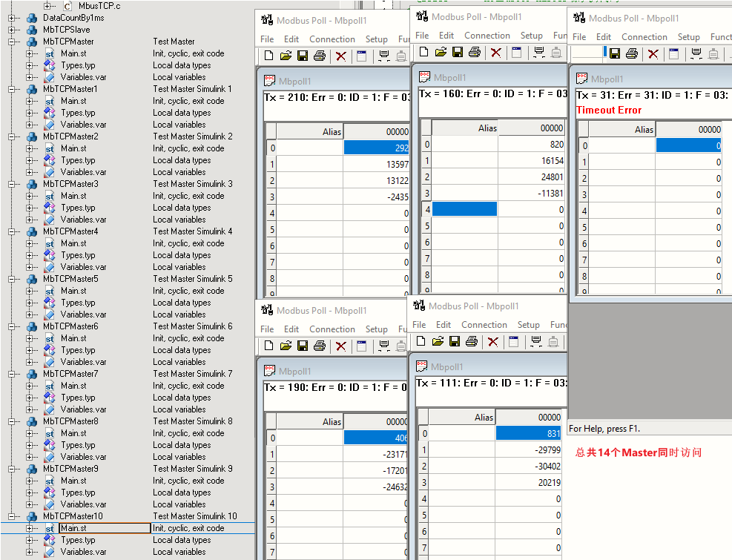
Task: Click red X delete icon in Tx = 210 window
Action: tap(341, 56)
